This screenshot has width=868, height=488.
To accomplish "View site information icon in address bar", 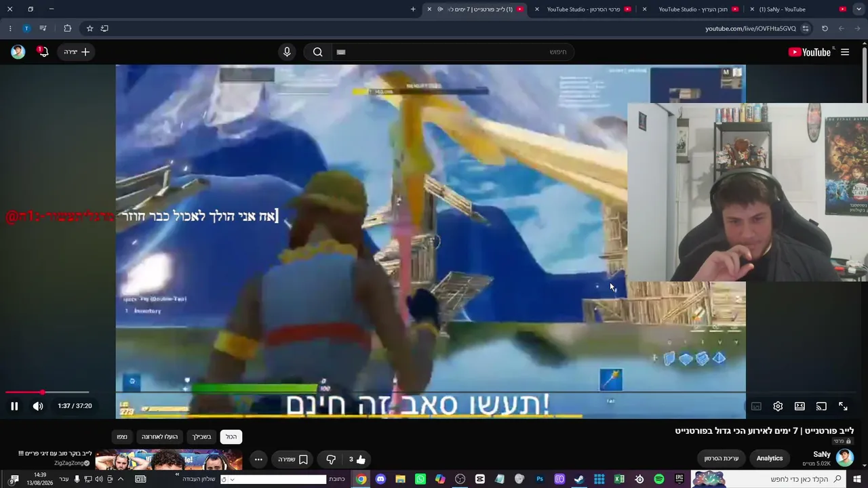I will point(806,28).
